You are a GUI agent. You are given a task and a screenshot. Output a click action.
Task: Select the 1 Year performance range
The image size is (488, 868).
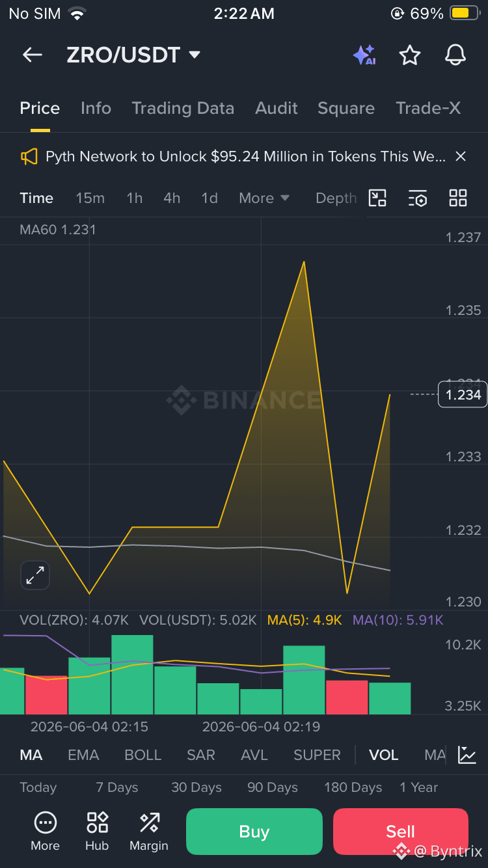click(x=419, y=787)
